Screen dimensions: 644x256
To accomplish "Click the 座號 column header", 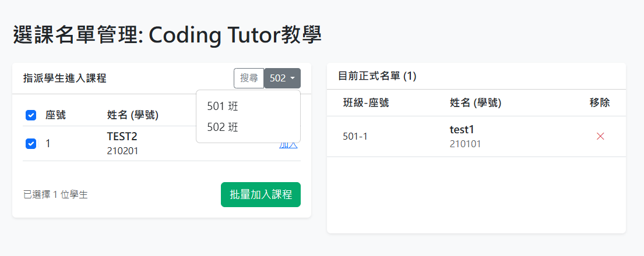I will [x=55, y=115].
